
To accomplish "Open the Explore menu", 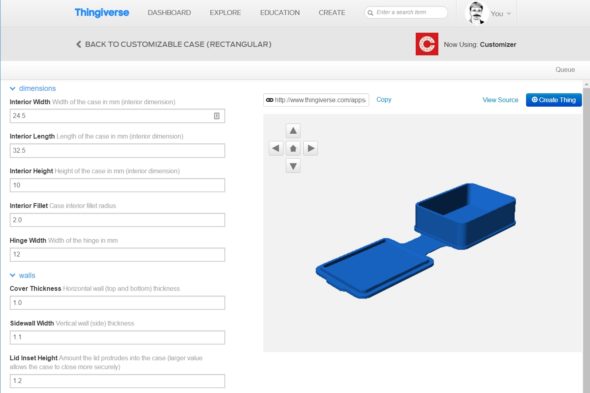I will [x=225, y=12].
